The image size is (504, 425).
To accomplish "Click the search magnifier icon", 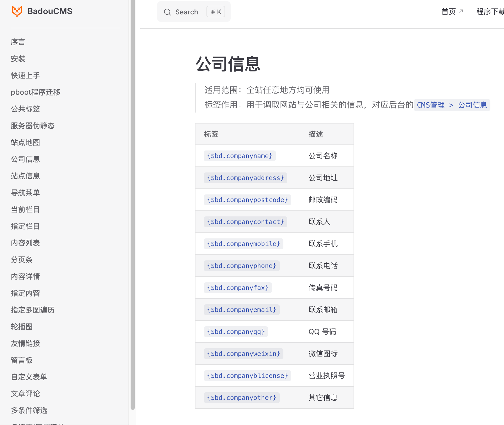I will coord(167,12).
